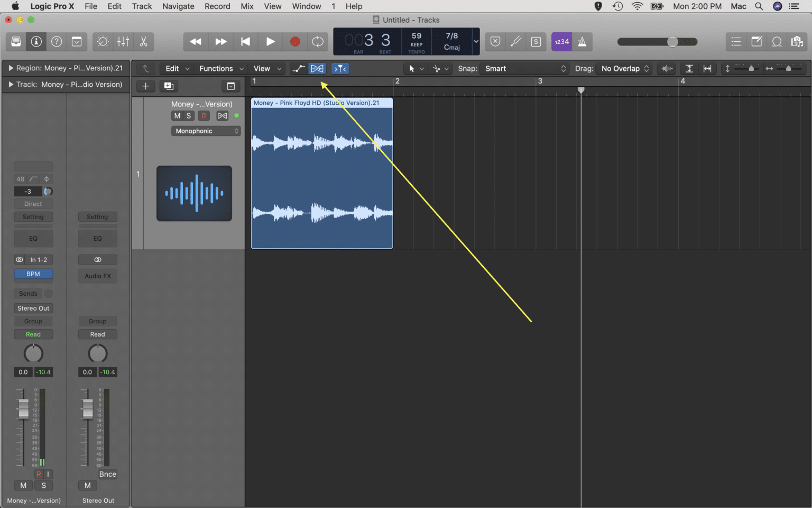Image resolution: width=812 pixels, height=508 pixels.
Task: Open the Note Pads panel
Action: tap(756, 41)
